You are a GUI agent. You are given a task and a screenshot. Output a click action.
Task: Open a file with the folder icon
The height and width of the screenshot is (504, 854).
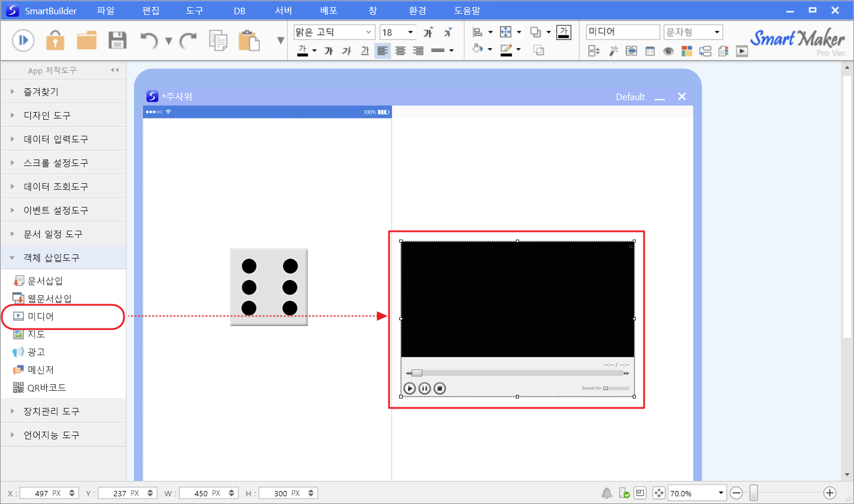pyautogui.click(x=87, y=40)
